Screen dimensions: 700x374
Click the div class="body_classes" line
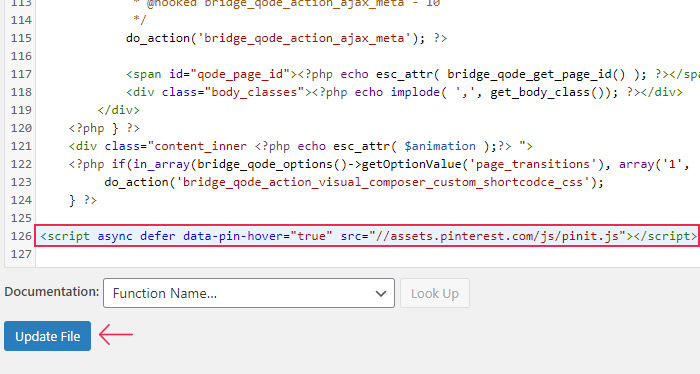(404, 92)
